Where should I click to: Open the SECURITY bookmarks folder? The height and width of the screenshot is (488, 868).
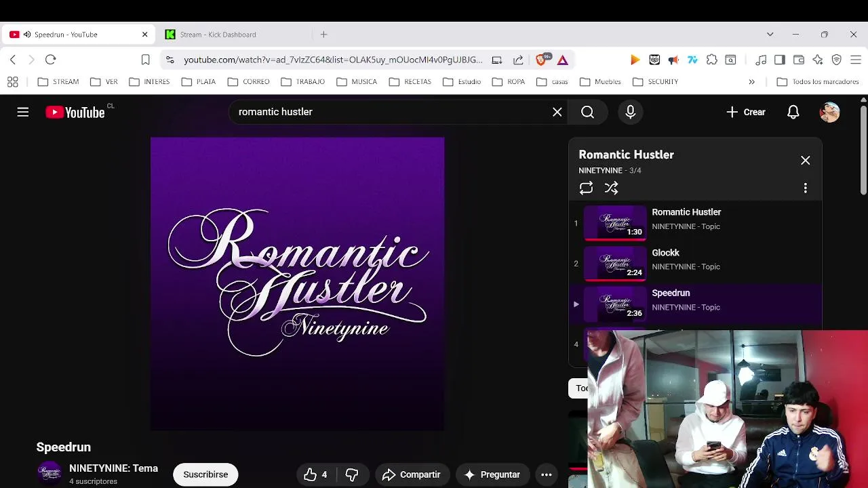click(655, 81)
